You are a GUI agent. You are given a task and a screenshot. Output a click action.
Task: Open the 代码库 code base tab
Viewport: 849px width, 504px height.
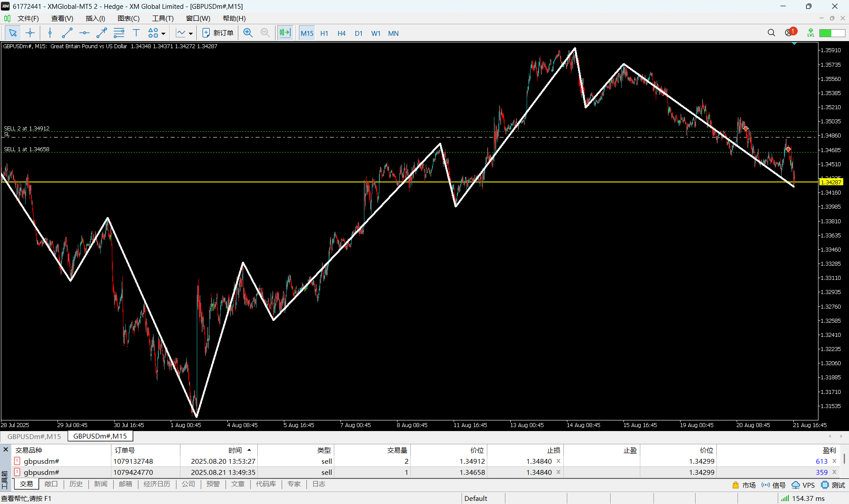pyautogui.click(x=266, y=484)
